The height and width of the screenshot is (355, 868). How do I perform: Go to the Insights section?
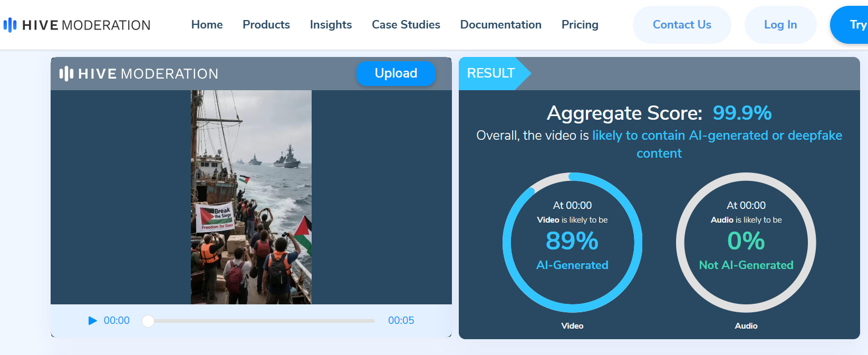point(331,25)
